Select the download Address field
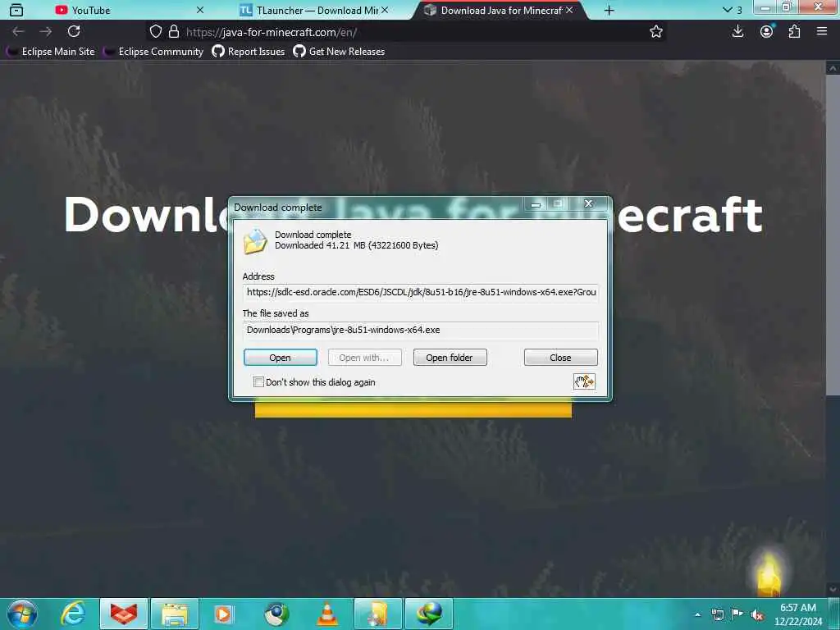This screenshot has height=630, width=840. pyautogui.click(x=421, y=292)
